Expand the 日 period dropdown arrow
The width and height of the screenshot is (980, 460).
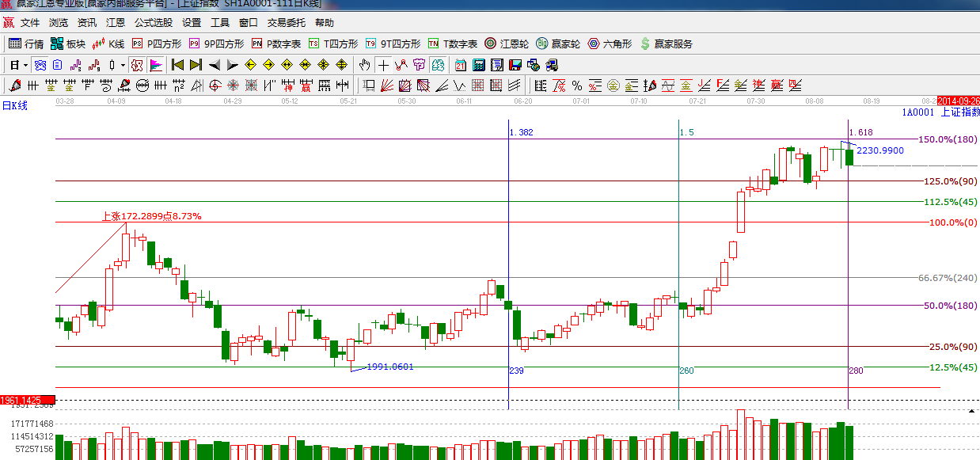click(x=25, y=65)
